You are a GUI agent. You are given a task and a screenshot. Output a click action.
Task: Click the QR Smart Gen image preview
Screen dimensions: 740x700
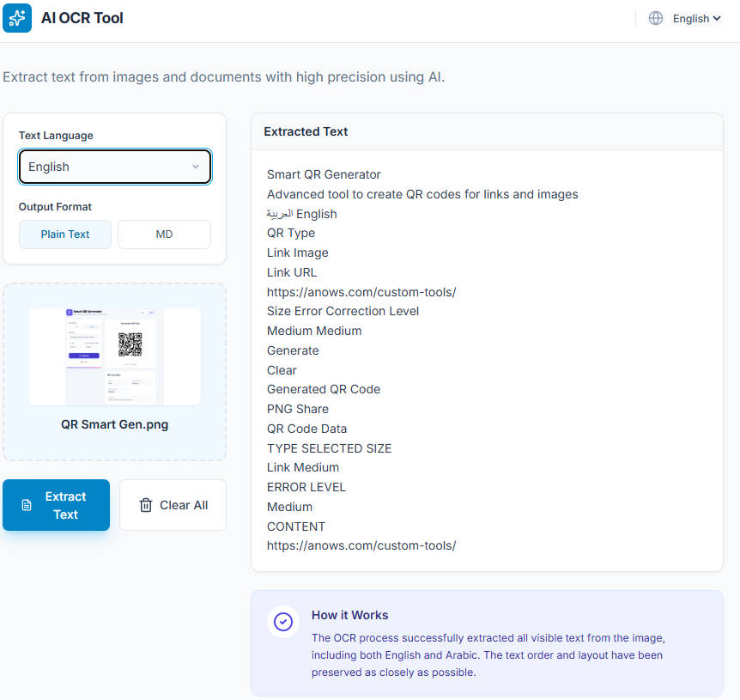pos(114,356)
